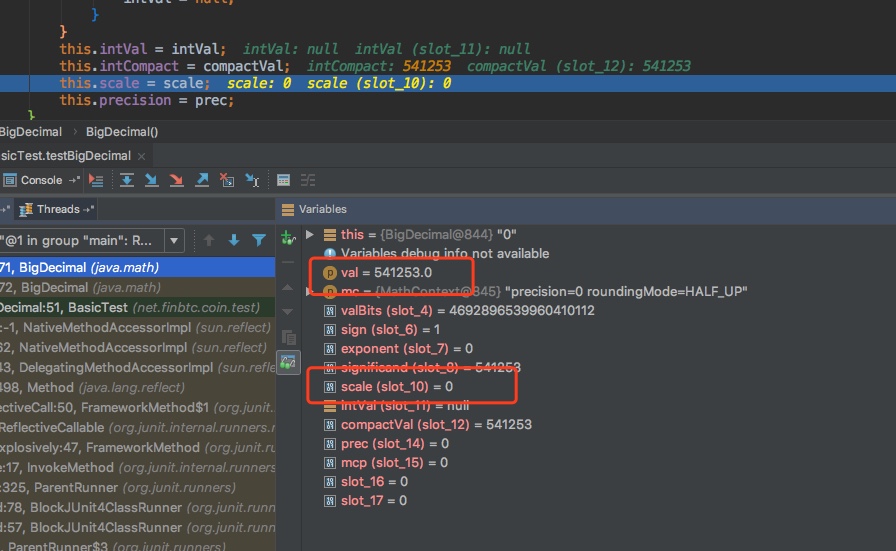Image resolution: width=896 pixels, height=551 pixels.
Task: Select the ReflectiveCallable frame
Action: pyautogui.click(x=137, y=428)
